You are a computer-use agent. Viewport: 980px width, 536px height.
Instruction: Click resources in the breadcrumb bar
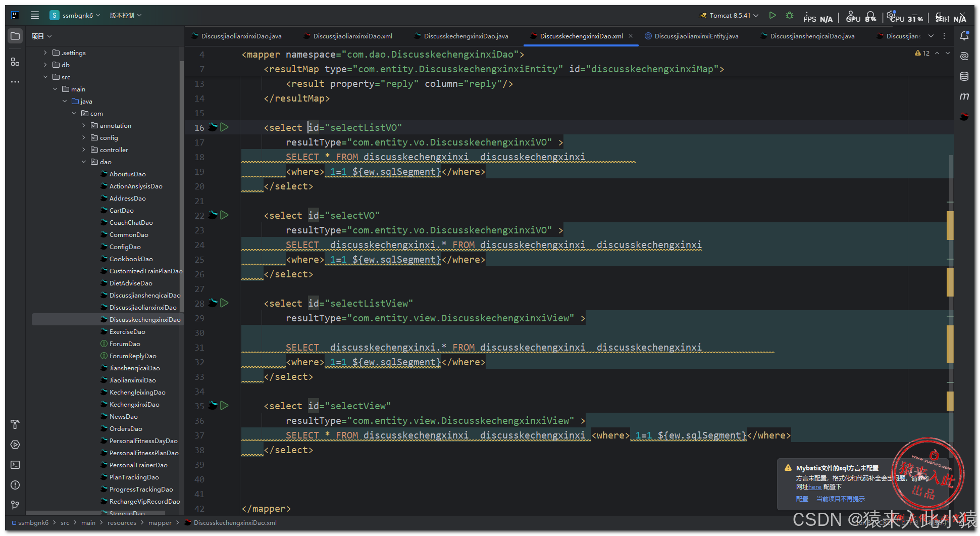coord(122,523)
